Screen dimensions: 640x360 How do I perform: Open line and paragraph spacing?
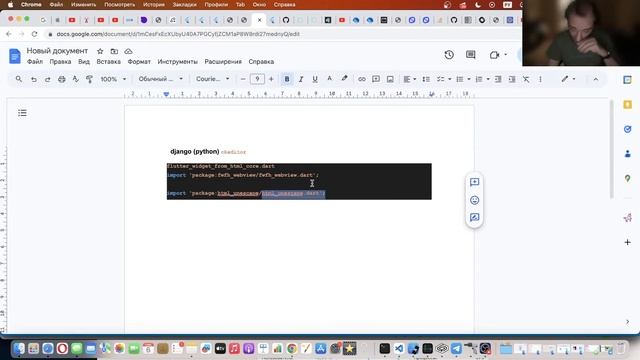pos(426,79)
